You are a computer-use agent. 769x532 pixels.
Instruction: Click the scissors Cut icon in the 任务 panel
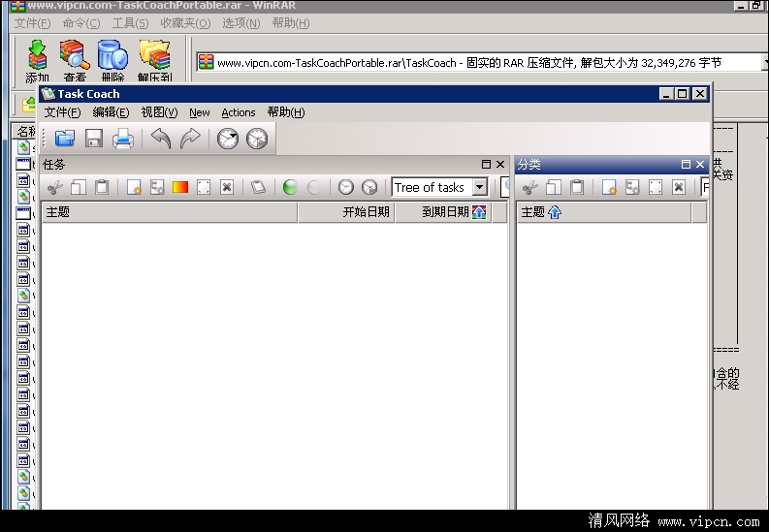54,187
